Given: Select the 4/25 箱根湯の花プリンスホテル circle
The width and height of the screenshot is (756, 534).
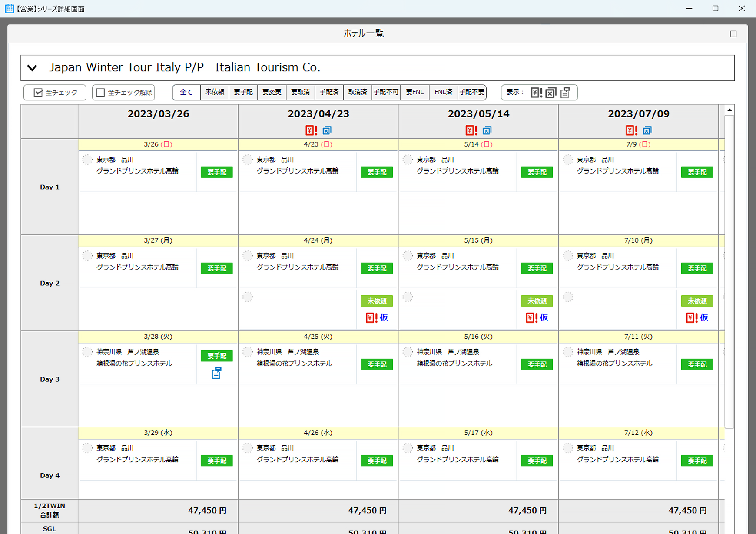Looking at the screenshot, I should tap(248, 352).
